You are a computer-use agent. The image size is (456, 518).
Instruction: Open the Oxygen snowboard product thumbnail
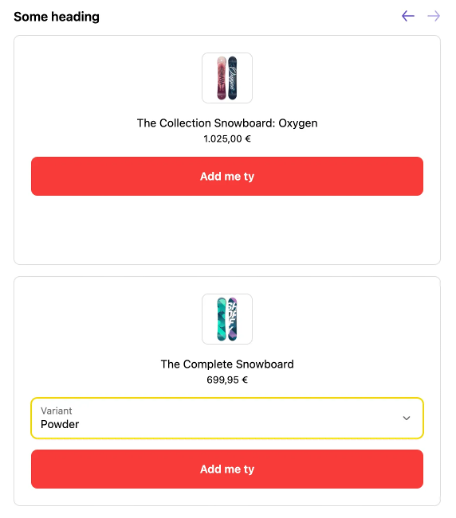tap(227, 78)
